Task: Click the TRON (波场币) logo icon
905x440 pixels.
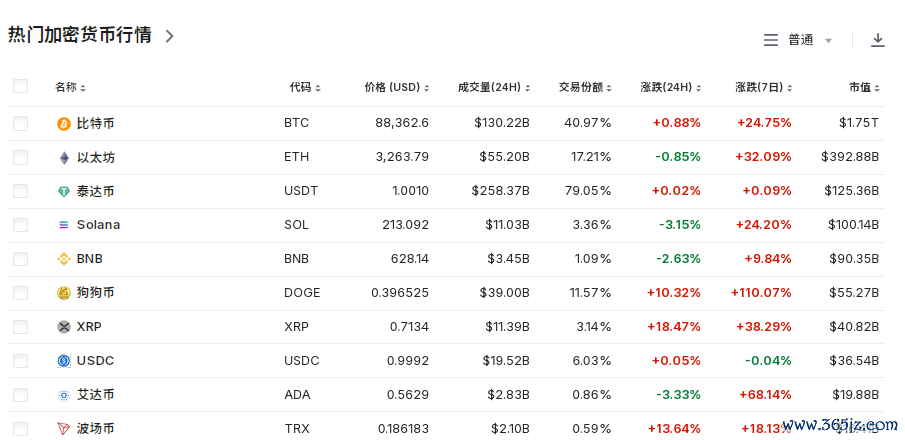Action: (64, 429)
